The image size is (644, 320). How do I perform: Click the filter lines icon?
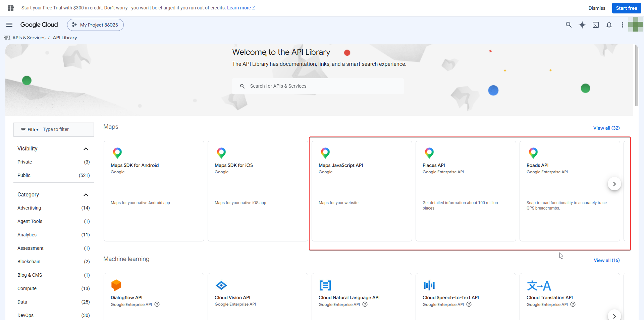pos(23,130)
